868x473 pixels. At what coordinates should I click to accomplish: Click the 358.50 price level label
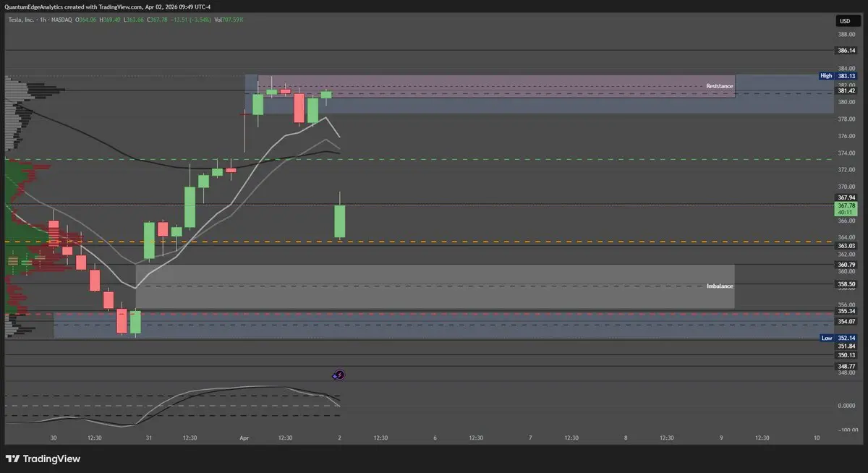point(846,284)
